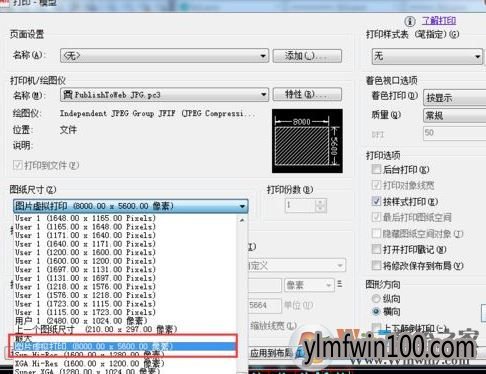Enable the 后台打印 checkbox
This screenshot has width=486, height=374.
coord(376,169)
